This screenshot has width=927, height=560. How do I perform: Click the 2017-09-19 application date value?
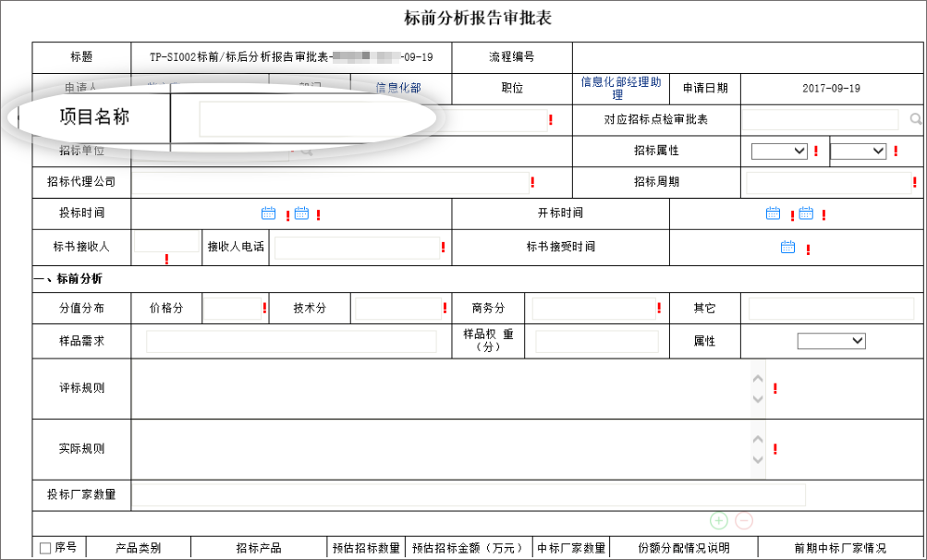point(831,89)
